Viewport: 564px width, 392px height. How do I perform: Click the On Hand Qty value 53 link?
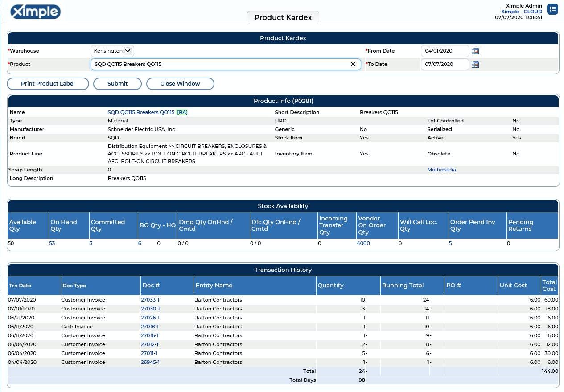tap(52, 243)
